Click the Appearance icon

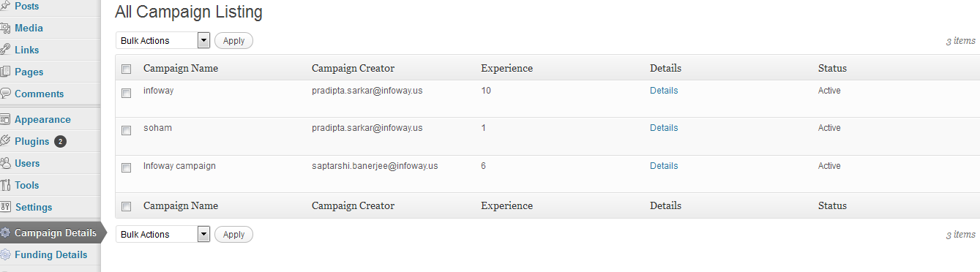pos(5,119)
